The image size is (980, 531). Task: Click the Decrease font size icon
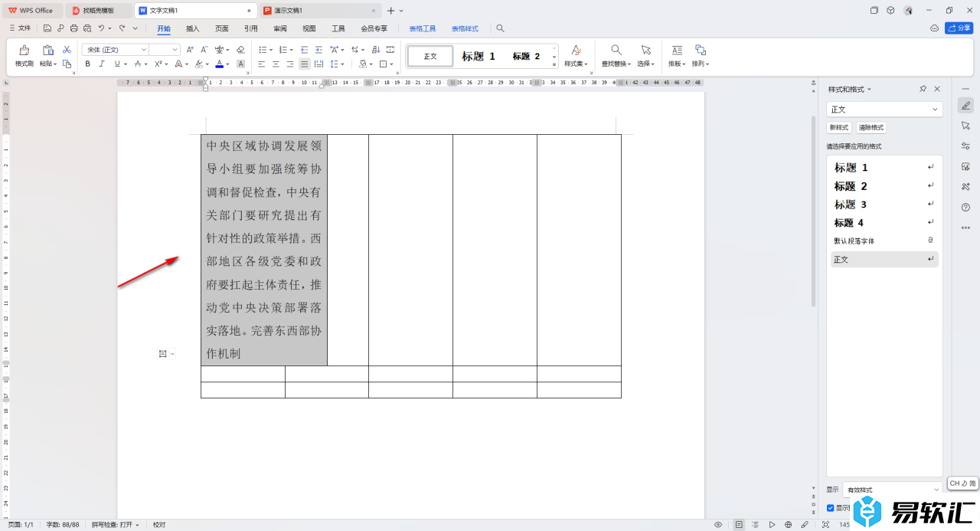[204, 49]
